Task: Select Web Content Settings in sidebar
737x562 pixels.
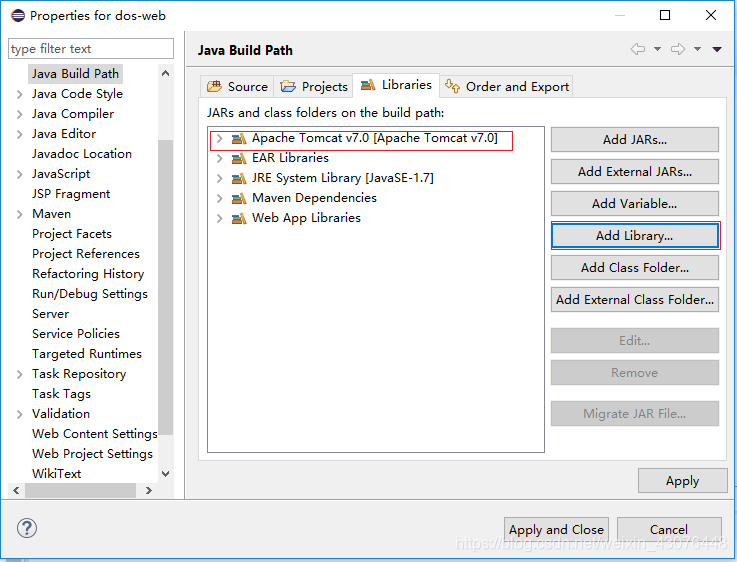Action: click(x=94, y=433)
